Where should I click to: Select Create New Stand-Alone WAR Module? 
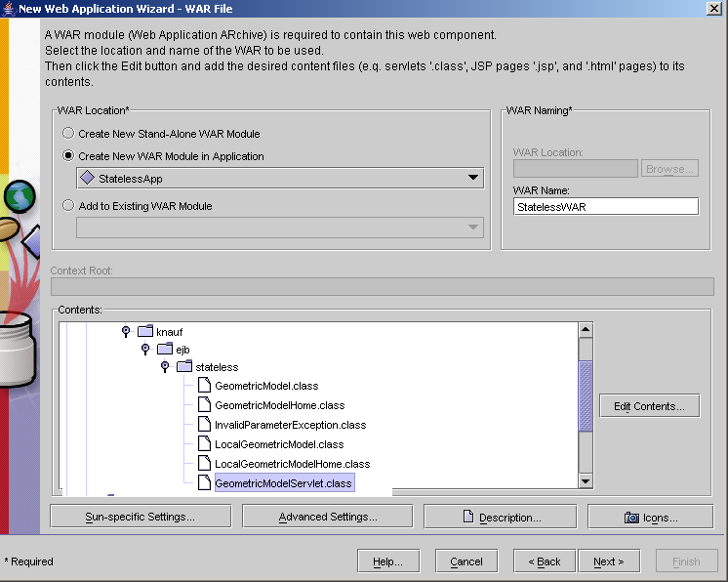point(68,133)
